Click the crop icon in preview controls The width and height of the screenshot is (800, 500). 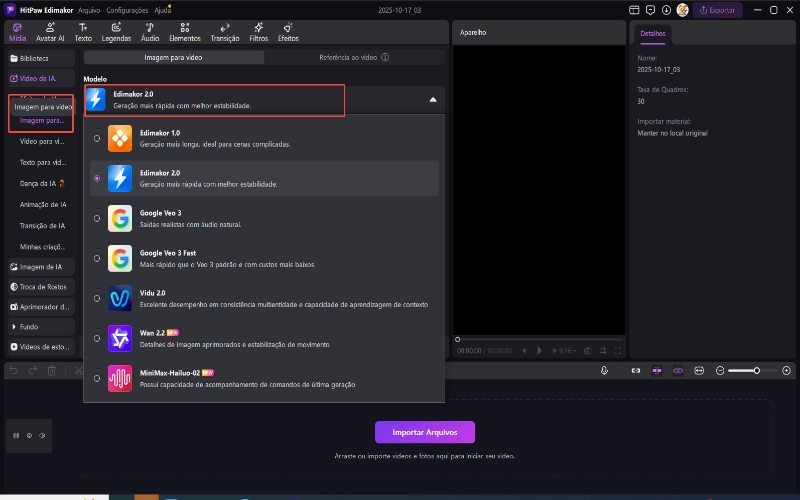(x=603, y=351)
